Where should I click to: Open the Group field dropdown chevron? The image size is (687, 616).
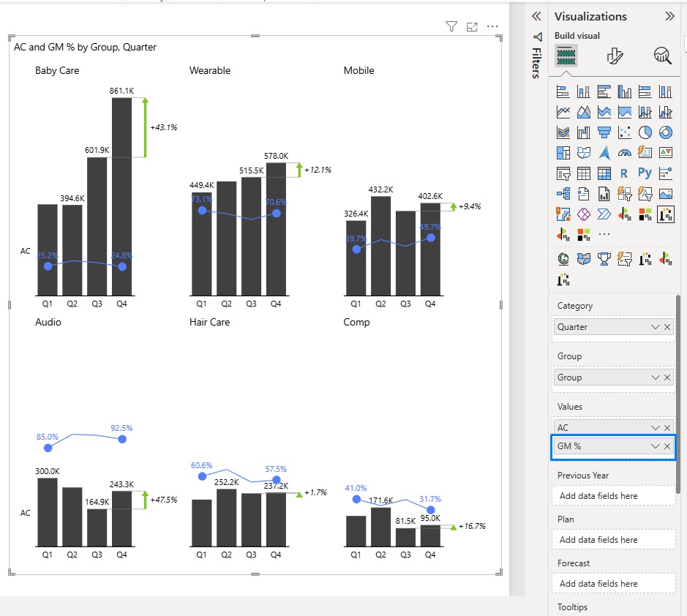tap(655, 378)
